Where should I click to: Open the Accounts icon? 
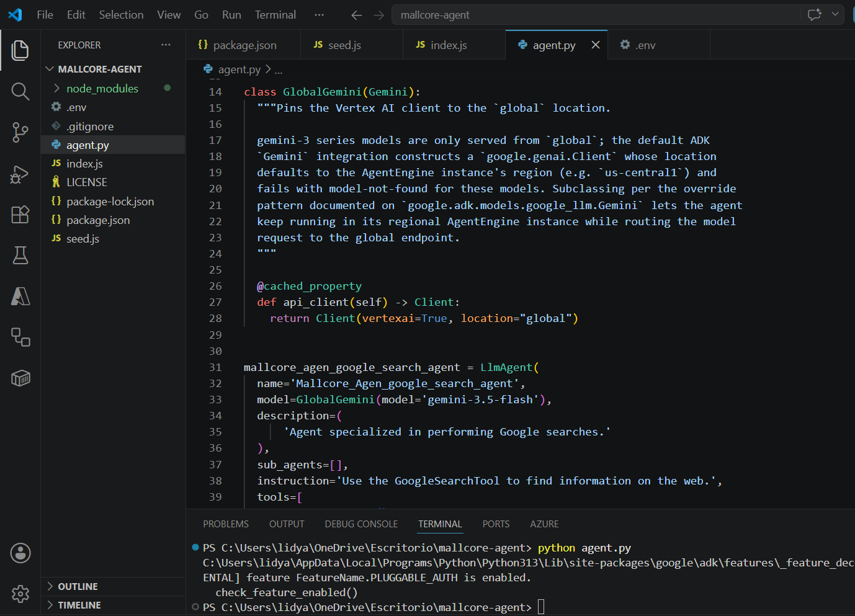[20, 553]
